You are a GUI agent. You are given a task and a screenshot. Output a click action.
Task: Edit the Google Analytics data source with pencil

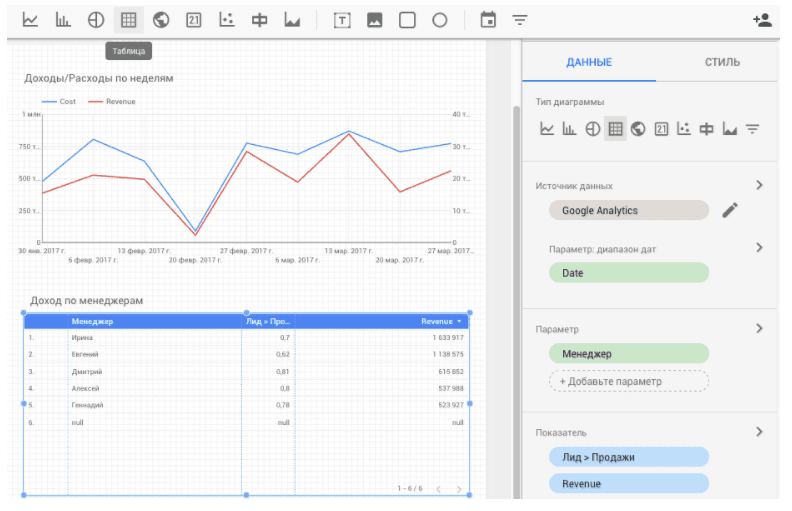tap(730, 210)
